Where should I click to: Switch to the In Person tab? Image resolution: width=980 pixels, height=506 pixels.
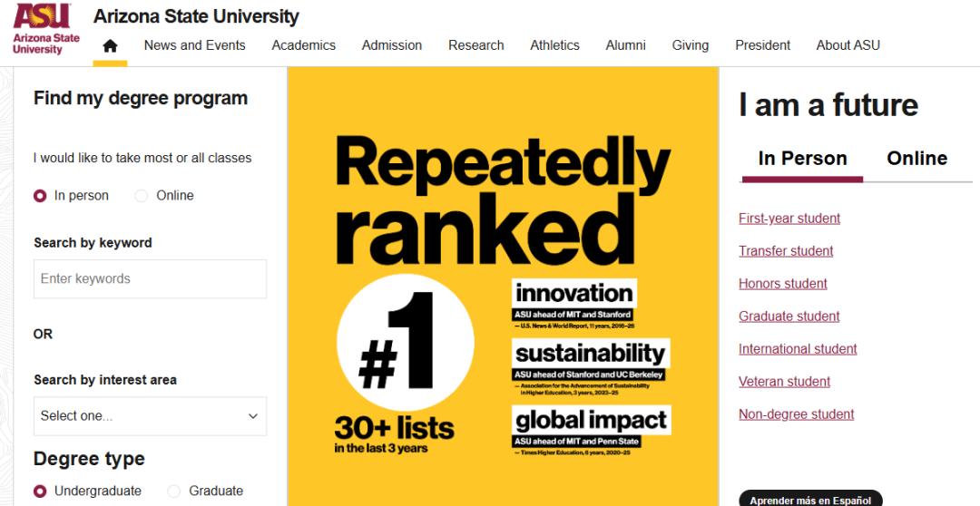click(x=802, y=159)
